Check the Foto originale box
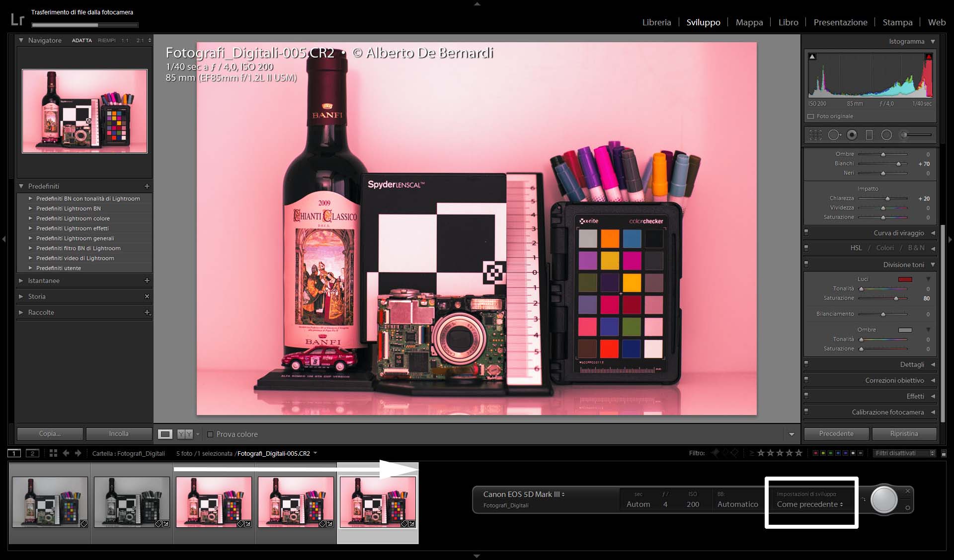This screenshot has height=560, width=954. [811, 116]
